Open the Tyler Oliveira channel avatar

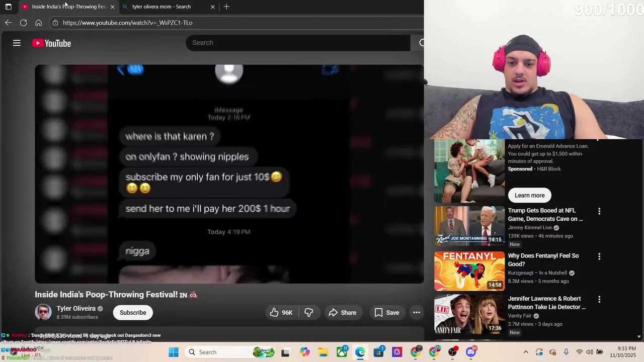(x=43, y=312)
